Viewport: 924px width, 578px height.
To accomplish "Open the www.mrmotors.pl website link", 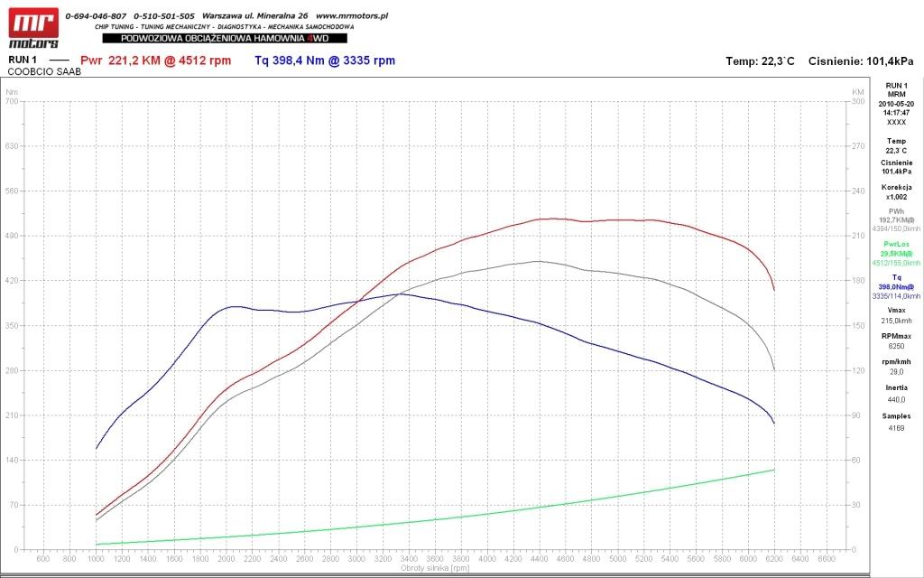I will point(352,16).
